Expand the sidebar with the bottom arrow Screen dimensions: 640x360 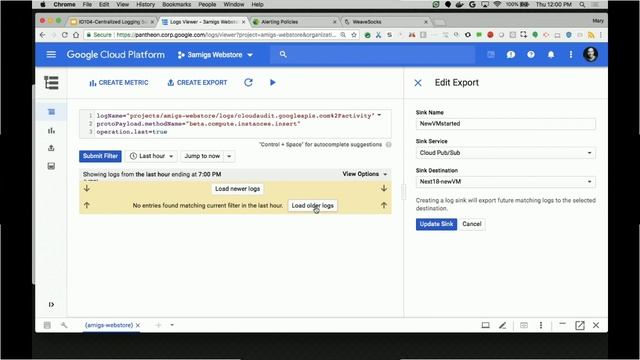point(51,304)
